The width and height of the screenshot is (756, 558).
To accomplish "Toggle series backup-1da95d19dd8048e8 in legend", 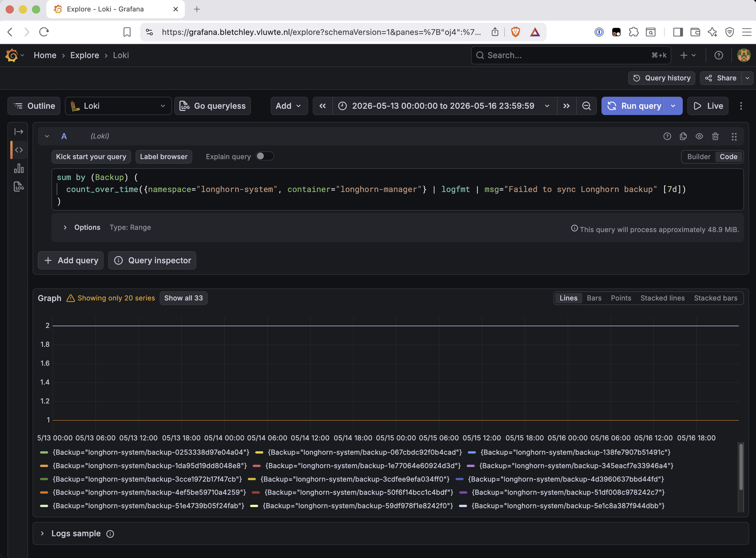I will point(150,466).
